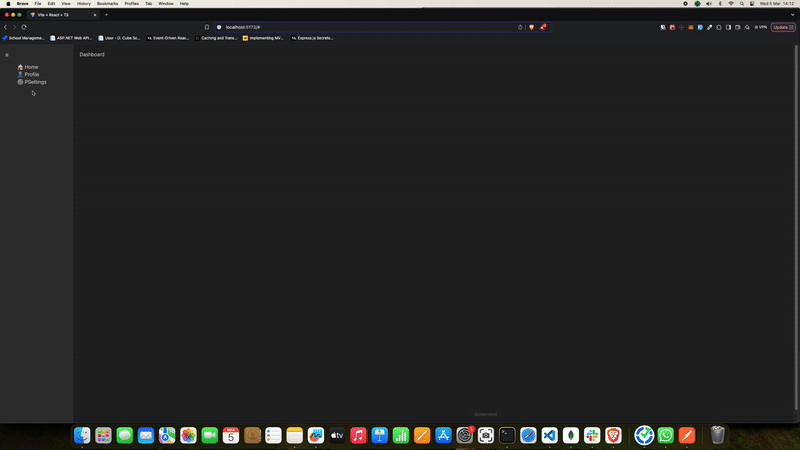Open the Bookmarks menu
The image size is (800, 450).
tap(108, 4)
